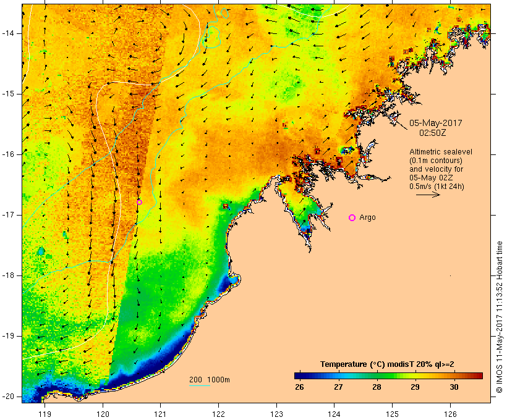Click the latitude axis label '-17'

[x=7, y=215]
